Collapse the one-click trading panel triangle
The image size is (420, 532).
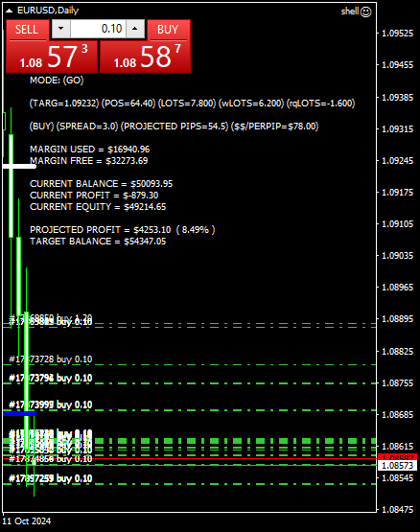point(10,11)
